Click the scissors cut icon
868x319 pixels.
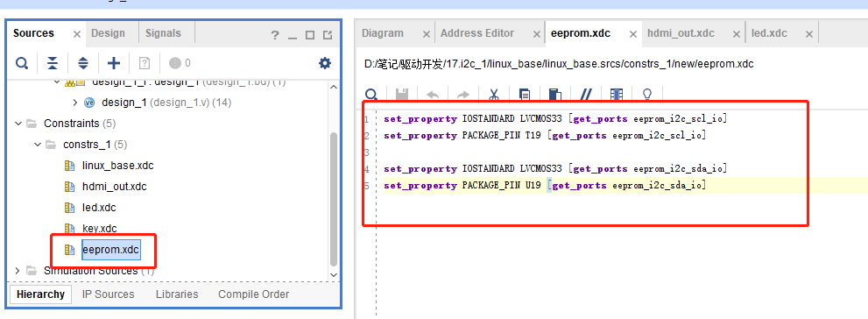tap(494, 94)
